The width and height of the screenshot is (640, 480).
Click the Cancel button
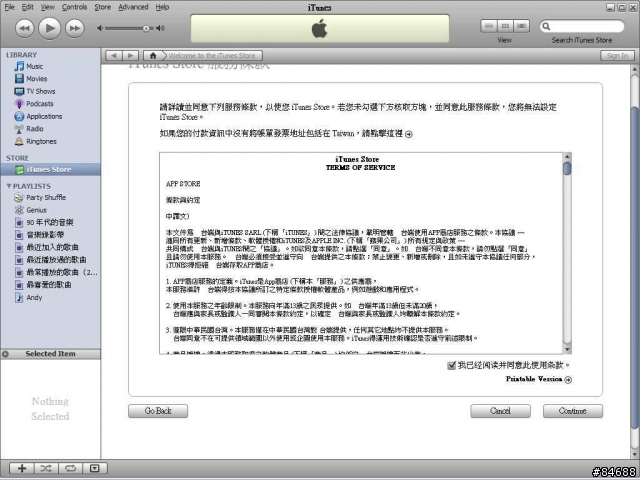pos(500,411)
